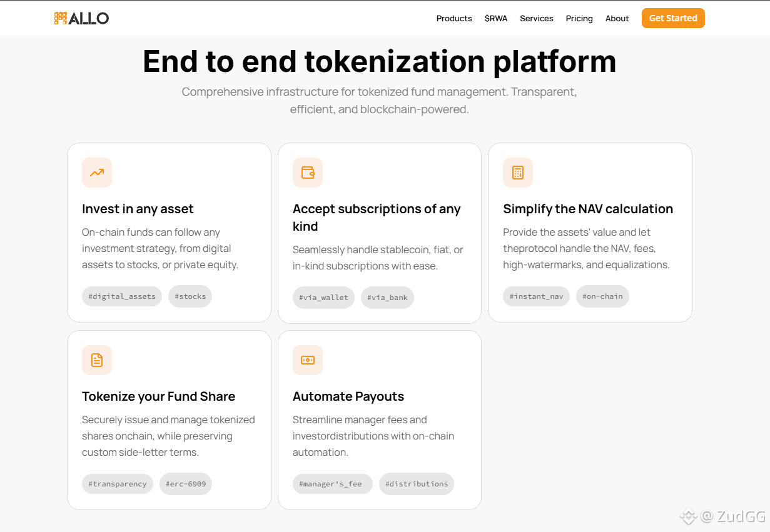This screenshot has height=532, width=770.
Task: Click the document icon above Tokenize
Action: point(97,360)
